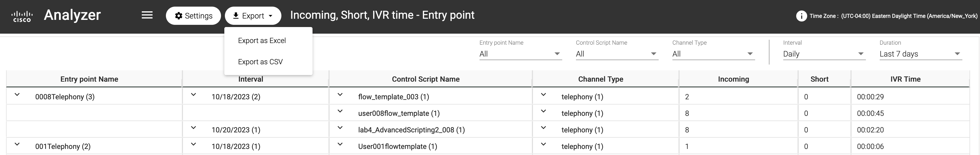Collapse the lab4_AdvancedScripting2_008 script row
This screenshot has height=155, width=980.
(340, 128)
